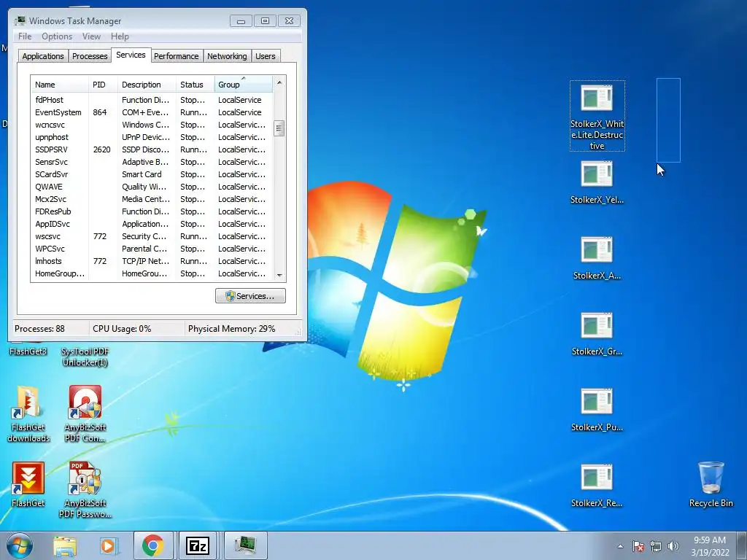Image resolution: width=747 pixels, height=560 pixels.
Task: Select the WPCSvc service row
Action: point(152,249)
